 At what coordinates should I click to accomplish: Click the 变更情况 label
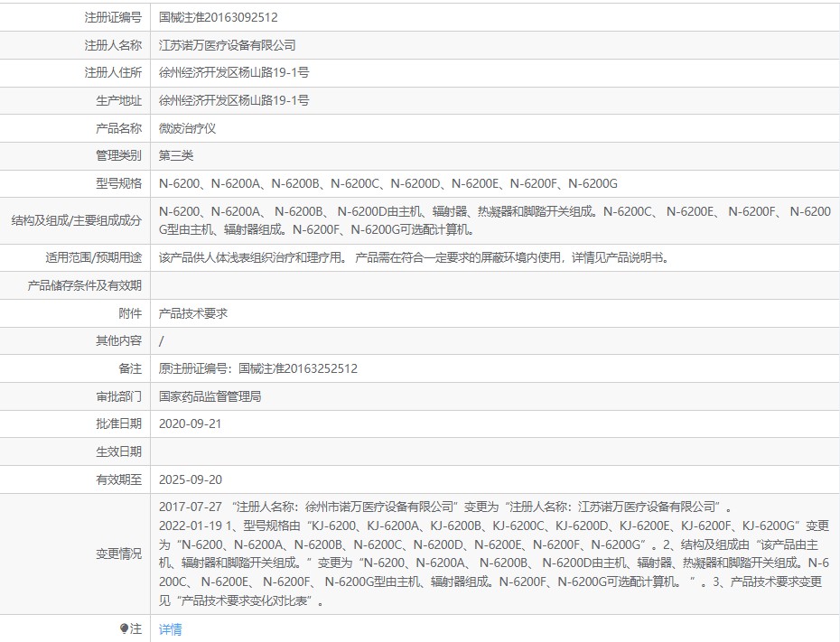click(x=119, y=554)
